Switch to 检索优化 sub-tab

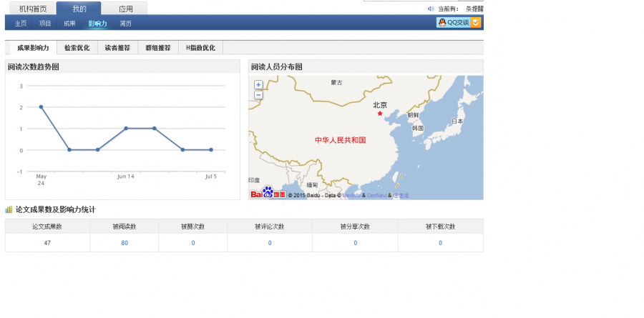click(77, 48)
